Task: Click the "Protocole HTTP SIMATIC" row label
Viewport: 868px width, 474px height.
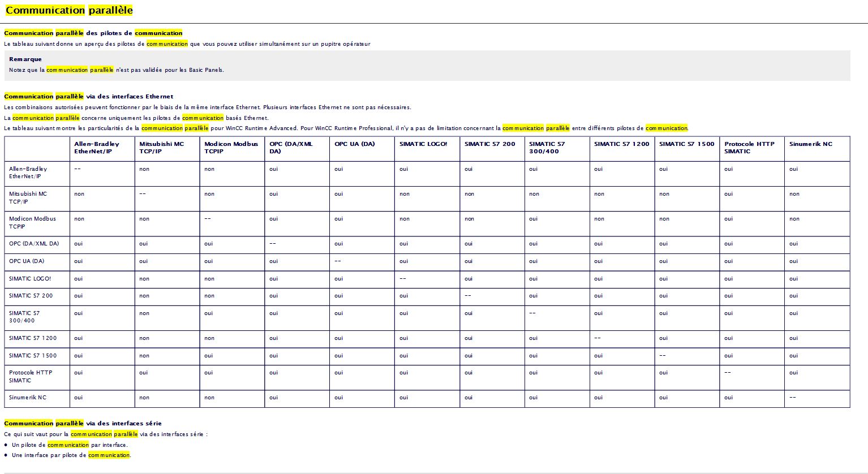Action: (x=31, y=376)
